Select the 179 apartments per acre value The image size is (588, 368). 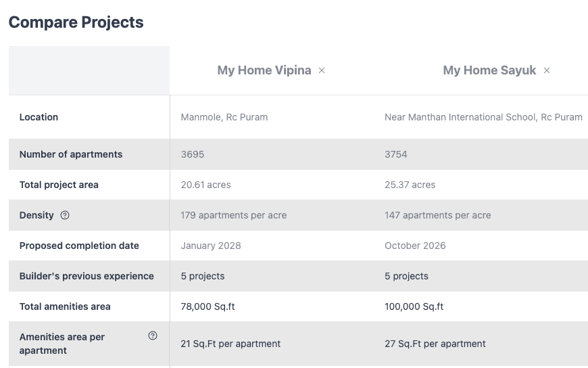click(x=234, y=215)
